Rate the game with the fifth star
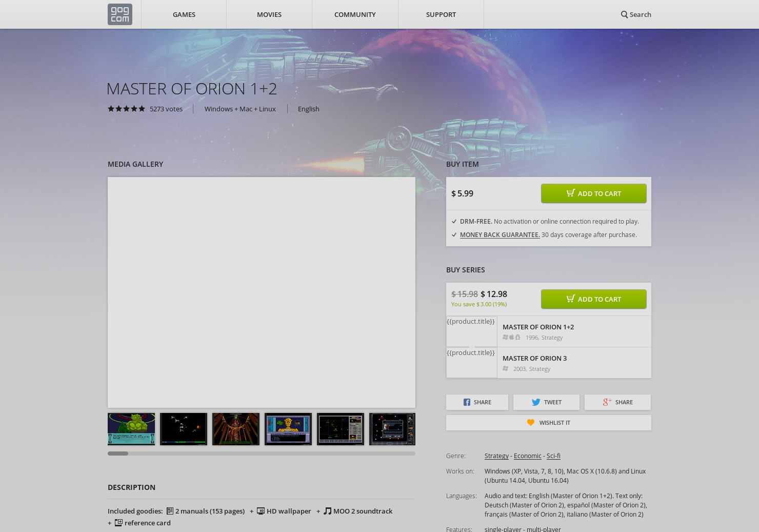The image size is (759, 532). [x=142, y=109]
